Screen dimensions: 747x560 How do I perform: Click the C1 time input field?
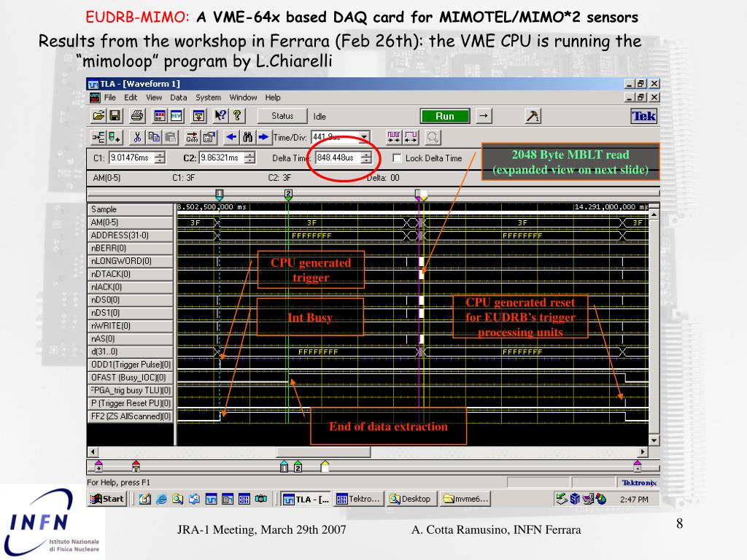coord(132,157)
